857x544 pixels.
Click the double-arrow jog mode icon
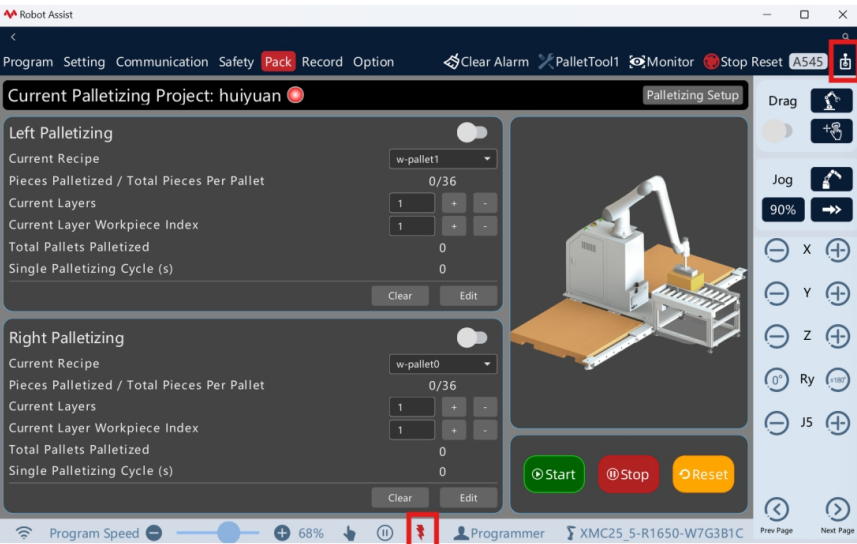tap(831, 210)
